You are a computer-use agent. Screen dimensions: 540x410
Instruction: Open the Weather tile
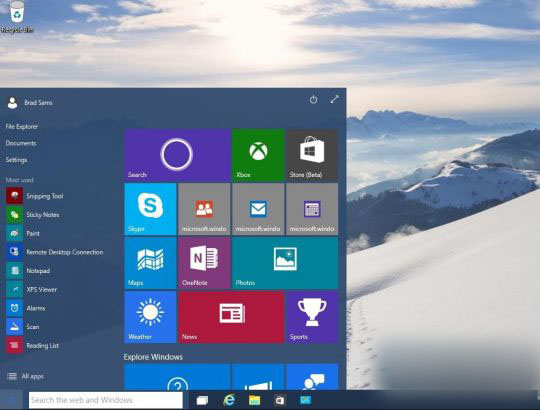point(150,317)
